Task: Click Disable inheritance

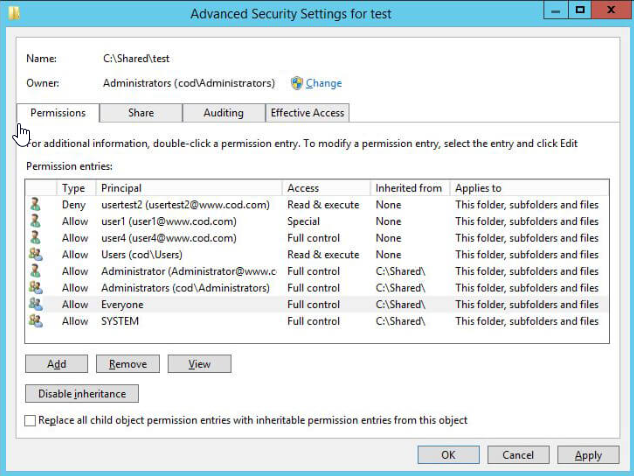Action: (82, 393)
